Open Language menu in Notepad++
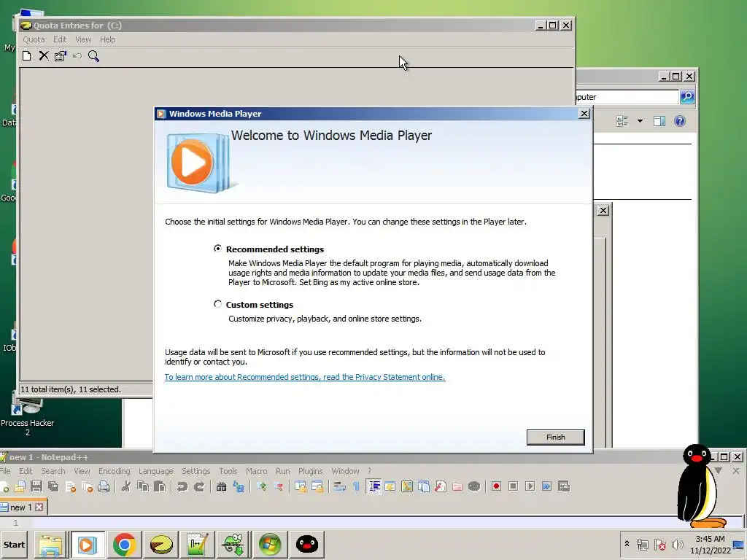The image size is (747, 560). point(156,471)
